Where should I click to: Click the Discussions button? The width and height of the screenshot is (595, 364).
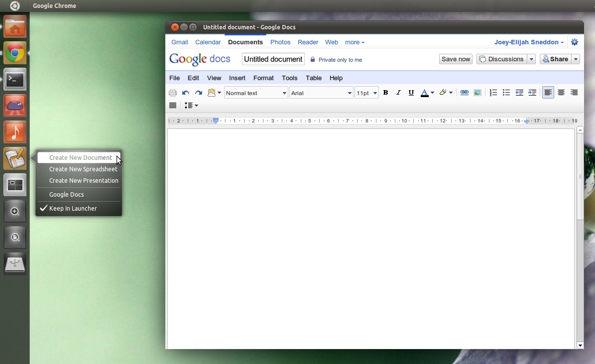pyautogui.click(x=502, y=59)
